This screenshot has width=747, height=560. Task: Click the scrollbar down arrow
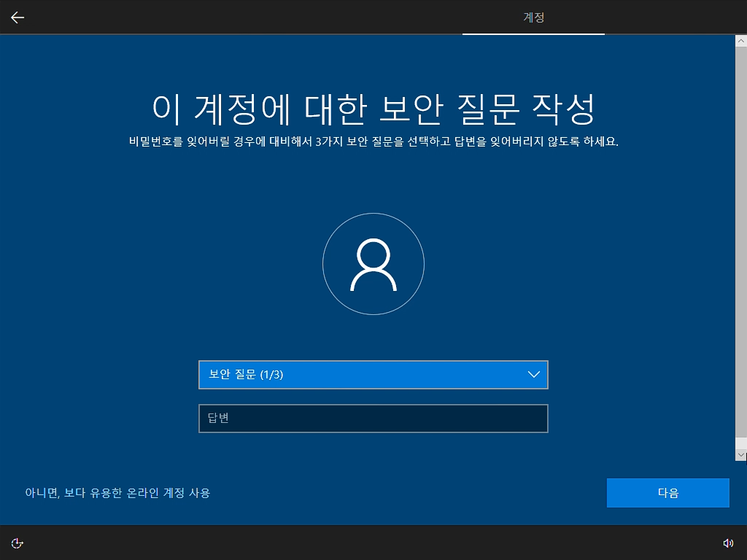(x=741, y=454)
